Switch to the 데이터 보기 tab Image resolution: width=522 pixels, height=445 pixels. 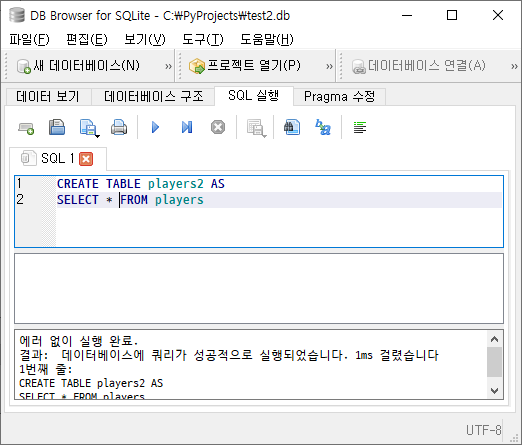click(48, 97)
